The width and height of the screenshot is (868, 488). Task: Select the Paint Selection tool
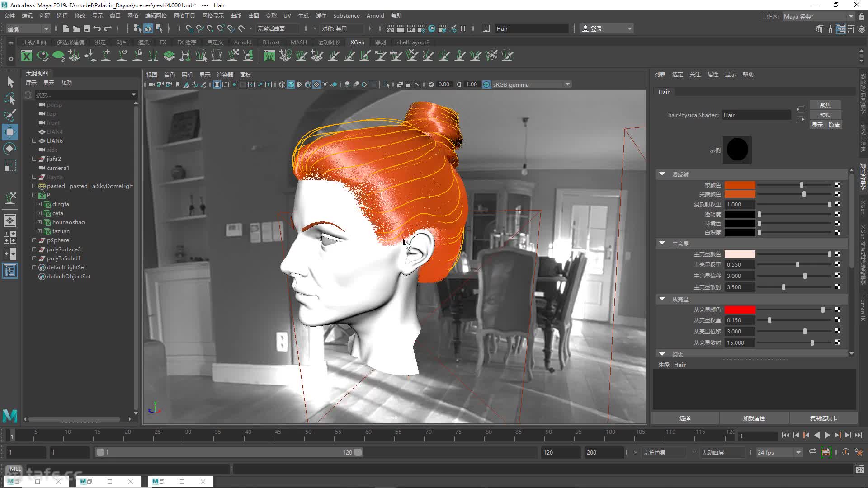pyautogui.click(x=10, y=115)
